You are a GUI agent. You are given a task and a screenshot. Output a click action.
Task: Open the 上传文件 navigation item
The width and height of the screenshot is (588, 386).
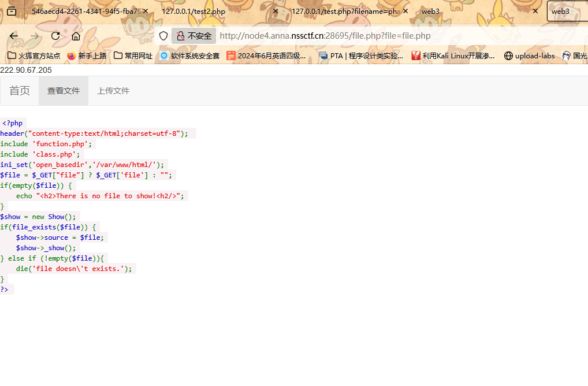click(113, 91)
